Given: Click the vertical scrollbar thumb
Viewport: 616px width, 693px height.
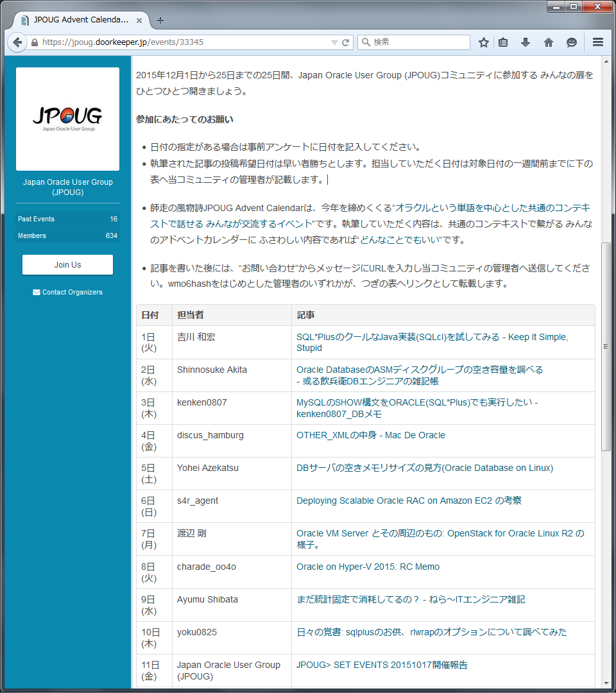Looking at the screenshot, I should coord(606,346).
